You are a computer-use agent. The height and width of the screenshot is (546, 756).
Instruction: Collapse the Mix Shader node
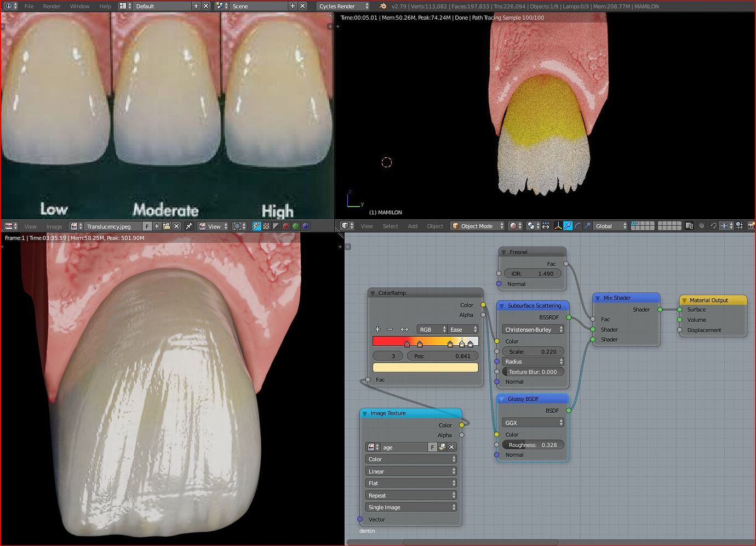[x=598, y=298]
